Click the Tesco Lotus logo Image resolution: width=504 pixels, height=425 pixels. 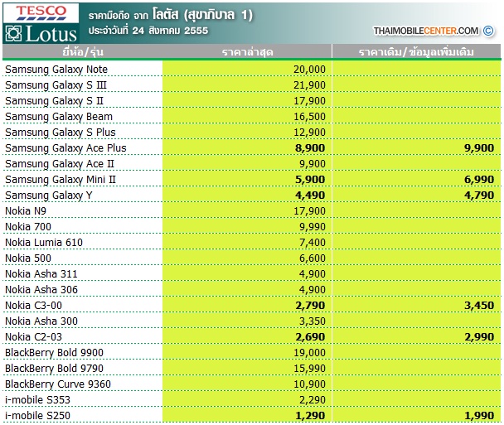coord(41,23)
